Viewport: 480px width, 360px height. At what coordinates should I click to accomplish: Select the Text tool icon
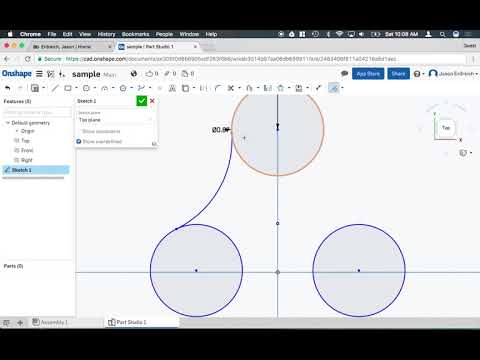pos(172,88)
